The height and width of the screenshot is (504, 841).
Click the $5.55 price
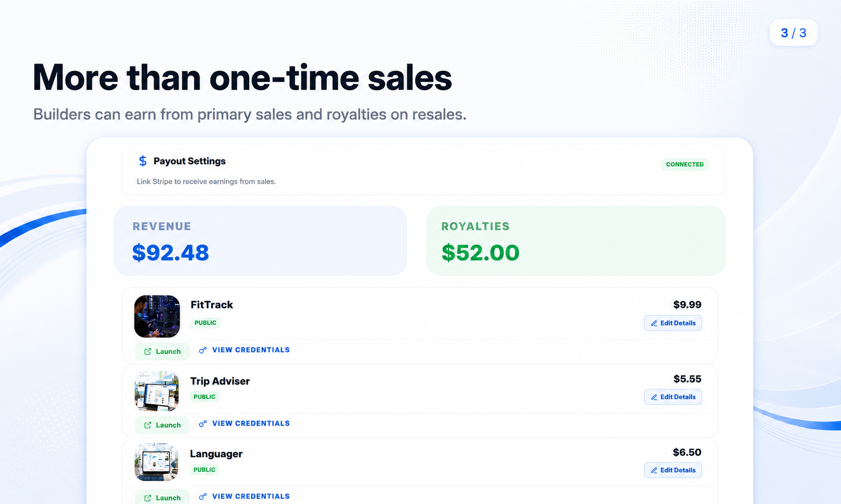[687, 379]
